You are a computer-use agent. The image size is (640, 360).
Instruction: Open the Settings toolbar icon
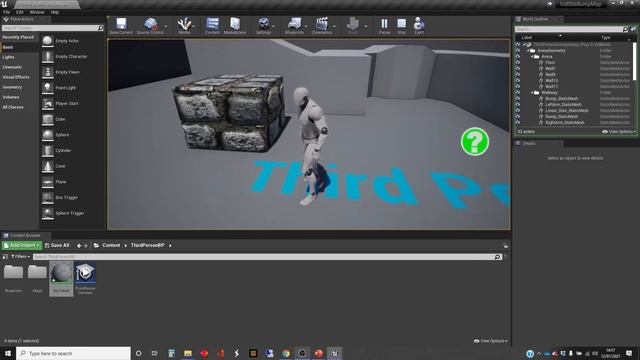264,26
